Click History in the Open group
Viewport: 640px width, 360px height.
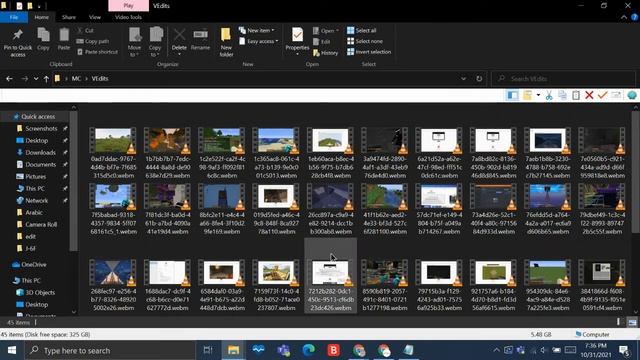coord(326,53)
